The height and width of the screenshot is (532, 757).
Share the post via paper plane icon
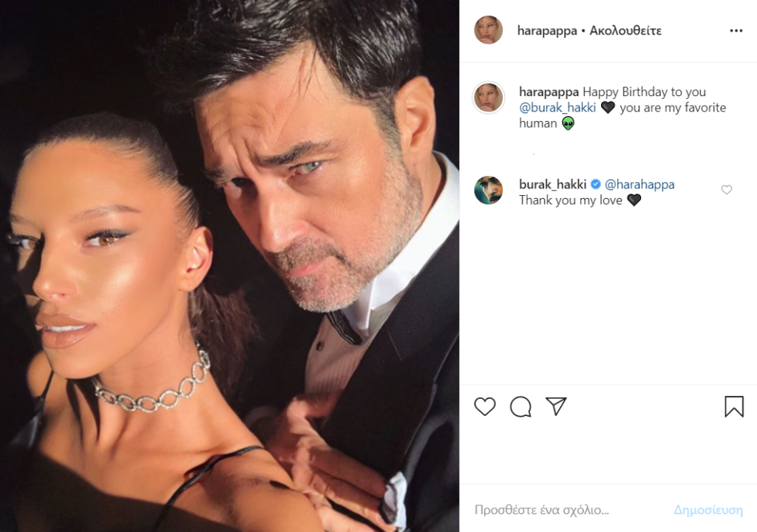click(x=556, y=406)
